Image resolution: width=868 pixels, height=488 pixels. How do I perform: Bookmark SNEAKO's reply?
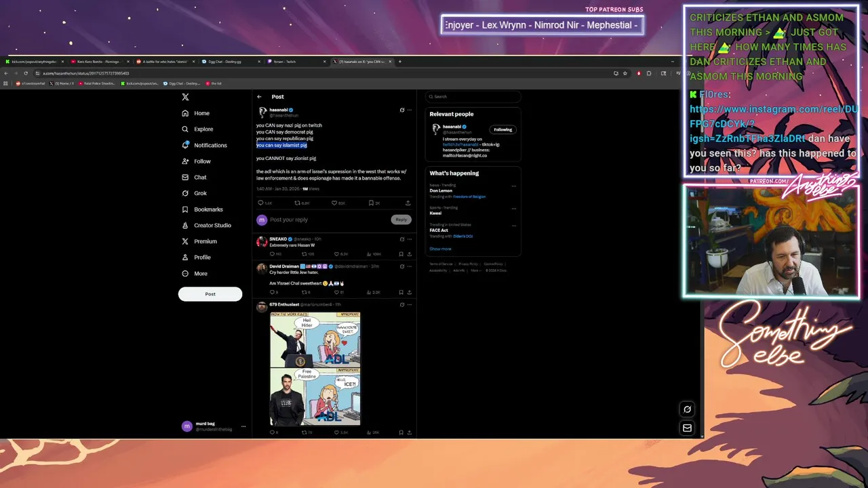point(401,254)
